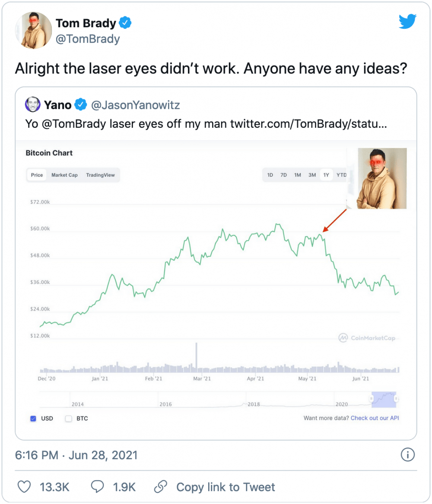432x504 pixels.
Task: Enable the USD currency checkbox
Action: click(x=33, y=418)
